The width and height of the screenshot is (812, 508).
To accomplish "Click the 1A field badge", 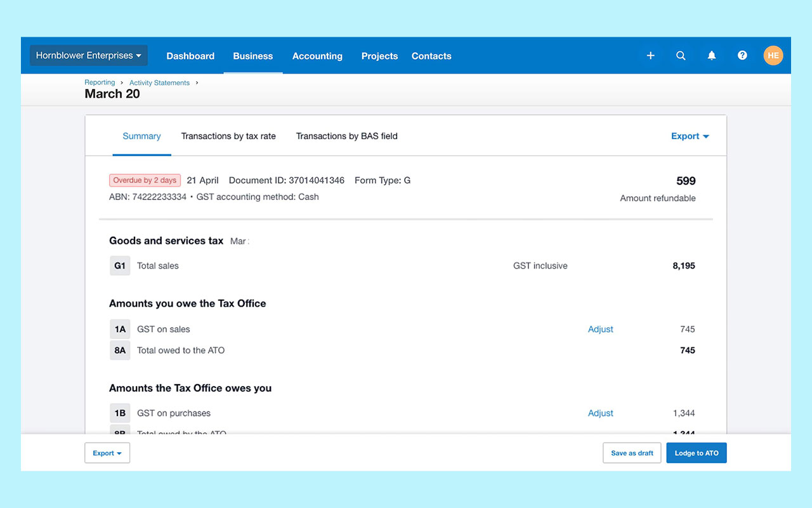I will pos(120,330).
